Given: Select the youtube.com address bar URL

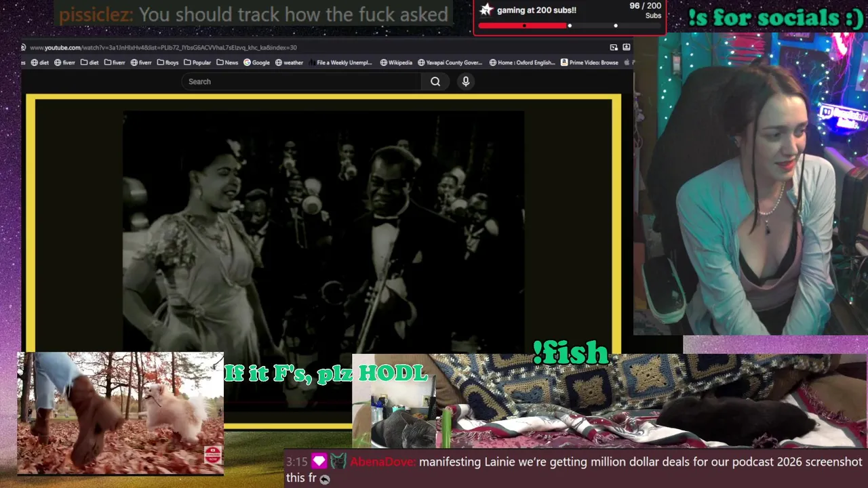Looking at the screenshot, I should 163,47.
